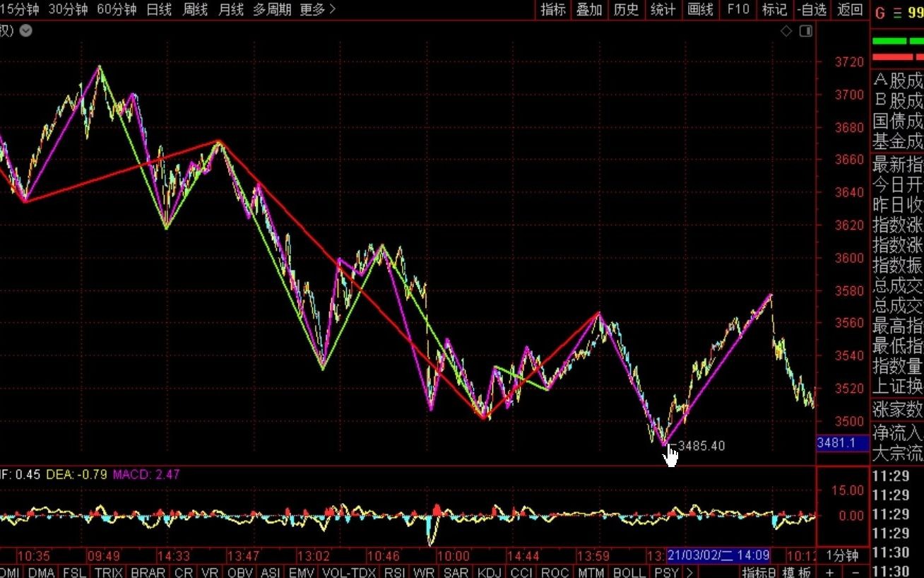Screen dimensions: 924x578
Task: Click the 09:49 time axis label
Action: [x=105, y=555]
